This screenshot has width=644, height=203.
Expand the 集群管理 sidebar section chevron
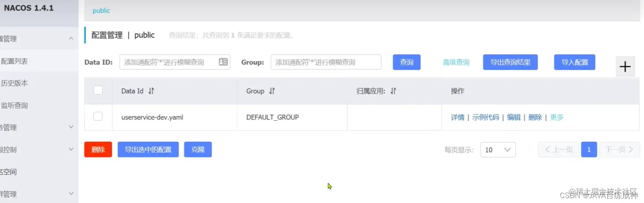click(71, 194)
